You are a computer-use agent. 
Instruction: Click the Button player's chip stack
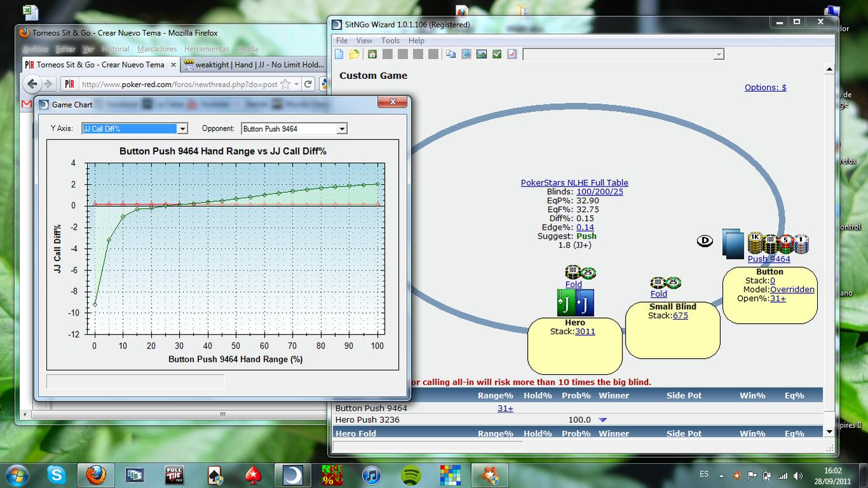click(777, 243)
